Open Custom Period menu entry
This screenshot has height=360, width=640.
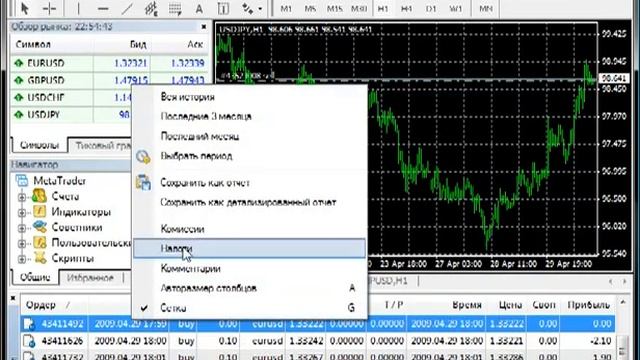point(250,156)
